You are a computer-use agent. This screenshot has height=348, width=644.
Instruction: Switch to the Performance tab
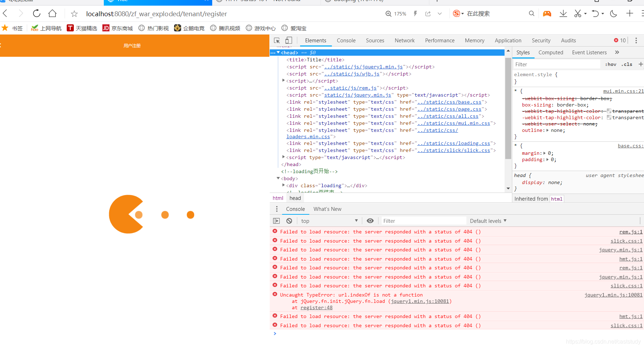click(x=440, y=41)
